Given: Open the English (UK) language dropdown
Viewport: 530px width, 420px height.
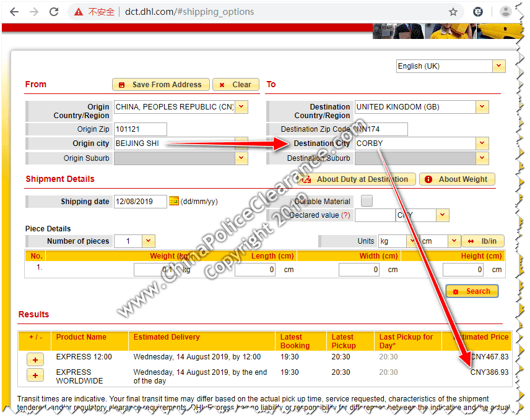Looking at the screenshot, I should click(x=499, y=66).
